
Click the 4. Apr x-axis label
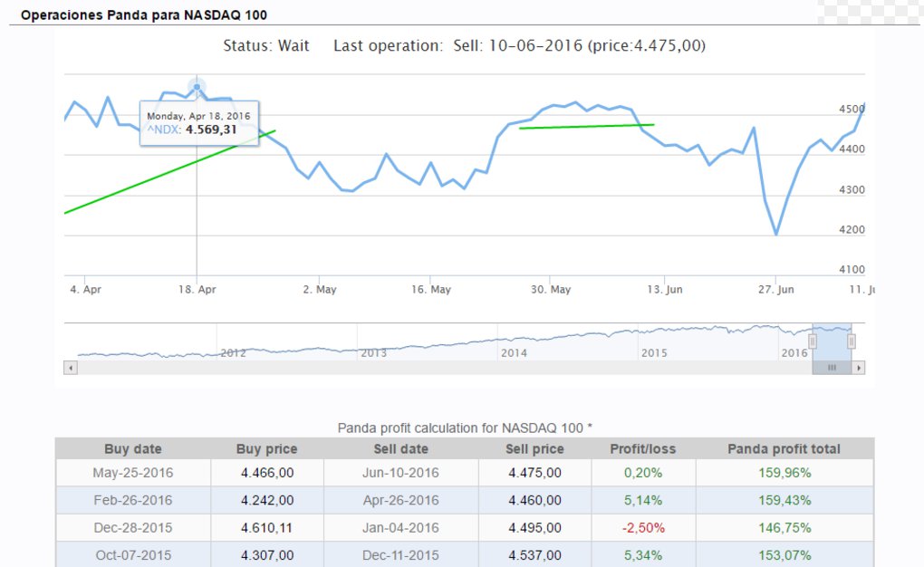click(85, 290)
